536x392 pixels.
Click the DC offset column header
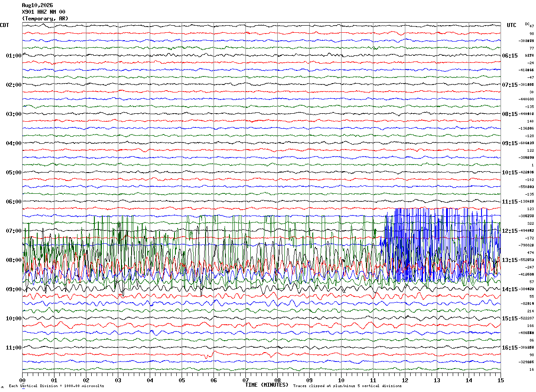527,24
